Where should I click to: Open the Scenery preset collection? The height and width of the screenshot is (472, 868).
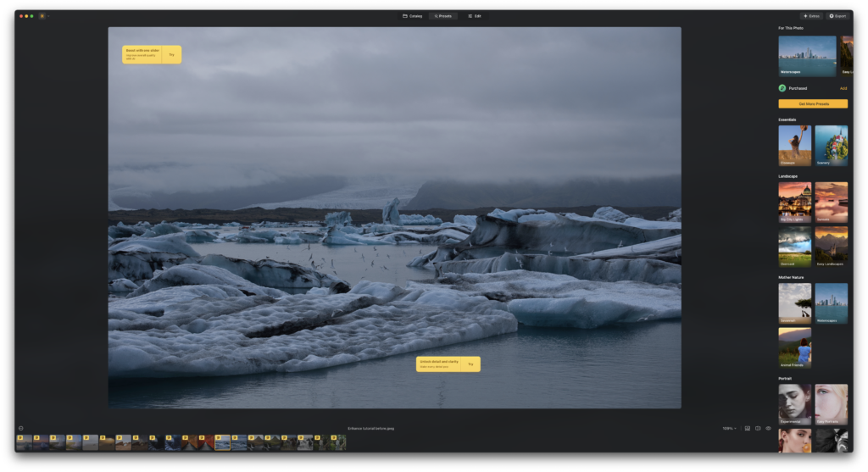pyautogui.click(x=831, y=146)
